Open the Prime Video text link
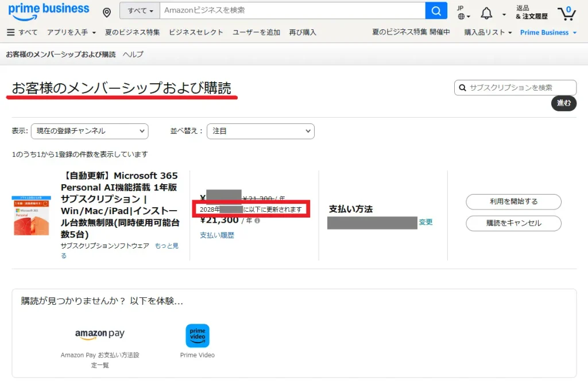588x392 pixels. tap(198, 355)
